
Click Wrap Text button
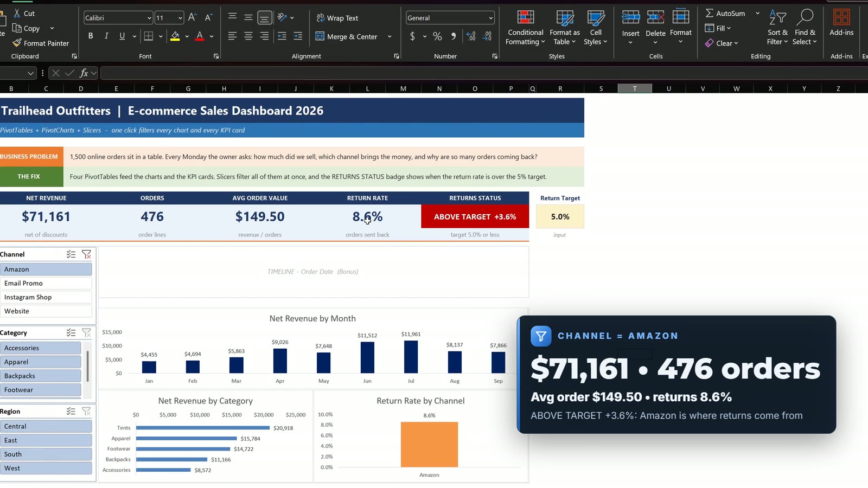coord(337,18)
